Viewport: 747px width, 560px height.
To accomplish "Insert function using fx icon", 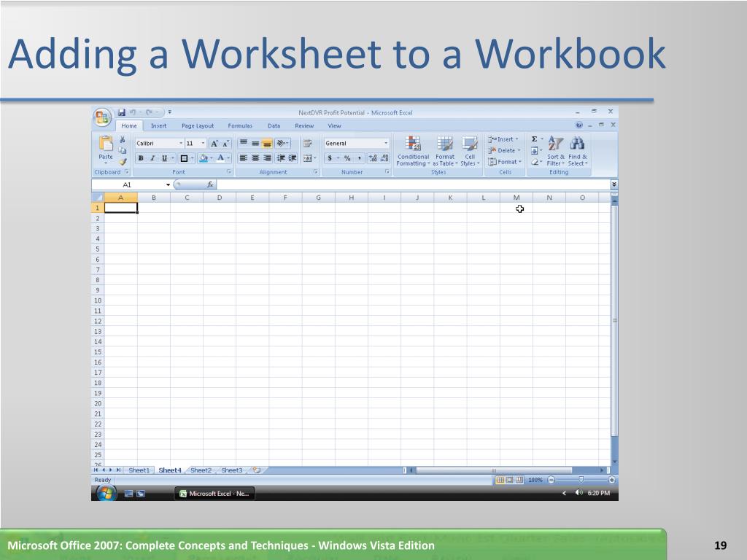I will [x=210, y=184].
